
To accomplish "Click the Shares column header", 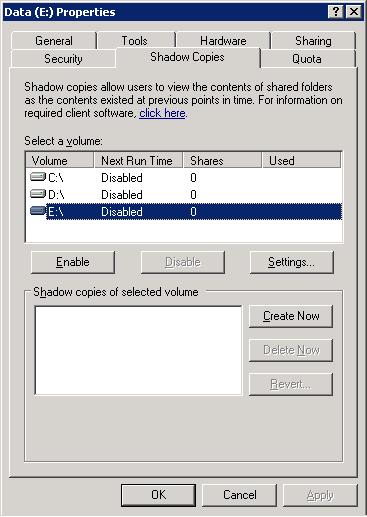I will tap(222, 160).
